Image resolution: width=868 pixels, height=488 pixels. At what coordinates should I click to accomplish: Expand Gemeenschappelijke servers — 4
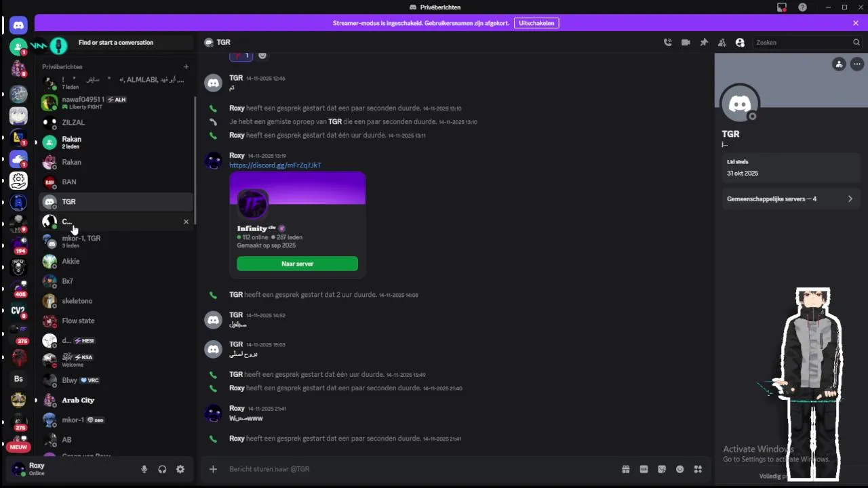click(791, 199)
